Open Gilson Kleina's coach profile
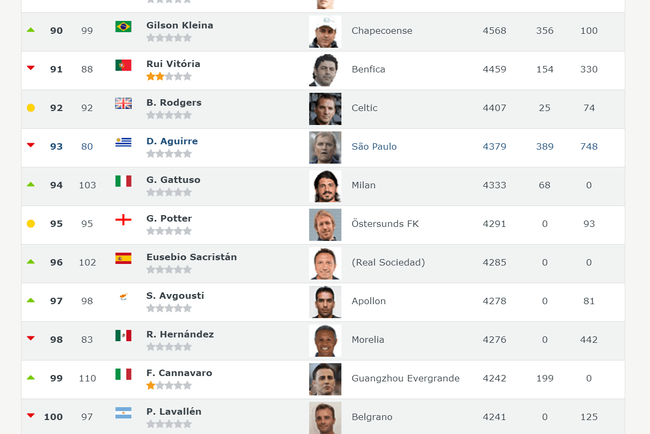Image resolution: width=650 pixels, height=434 pixels. point(180,25)
